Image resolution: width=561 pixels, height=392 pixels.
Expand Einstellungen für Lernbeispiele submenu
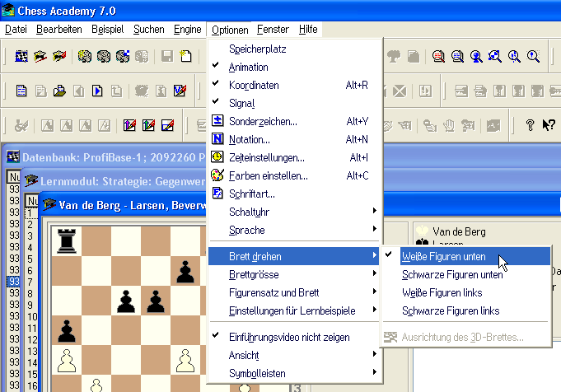coord(295,310)
